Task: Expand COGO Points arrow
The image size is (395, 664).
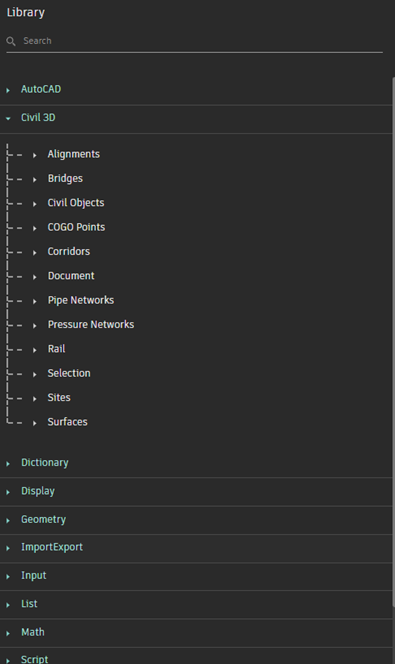Action: [x=35, y=228]
